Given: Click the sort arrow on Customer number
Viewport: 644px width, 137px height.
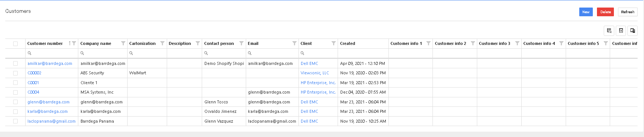Looking at the screenshot, I should [x=70, y=43].
